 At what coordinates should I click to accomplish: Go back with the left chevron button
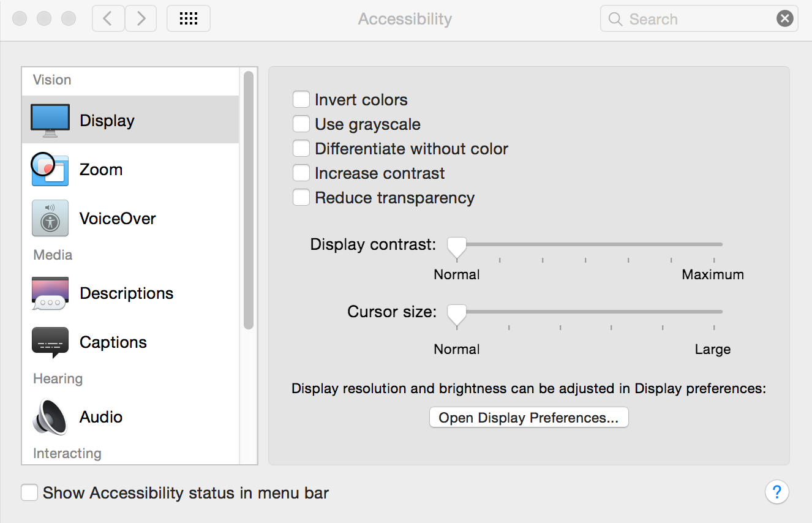coord(108,19)
